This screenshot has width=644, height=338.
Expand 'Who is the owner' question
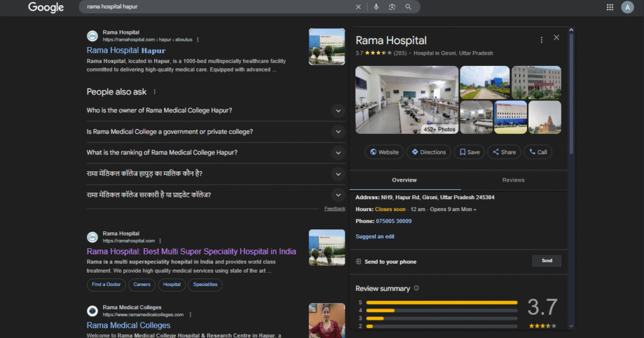(338, 111)
